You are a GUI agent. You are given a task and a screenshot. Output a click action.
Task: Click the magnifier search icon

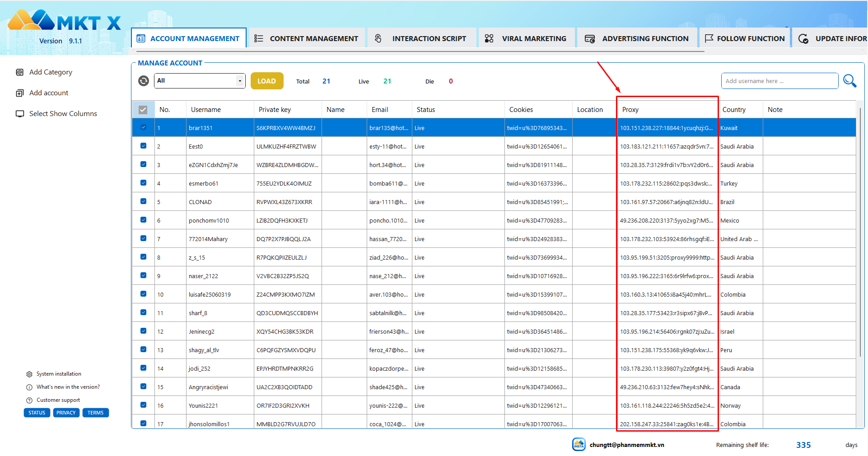849,81
